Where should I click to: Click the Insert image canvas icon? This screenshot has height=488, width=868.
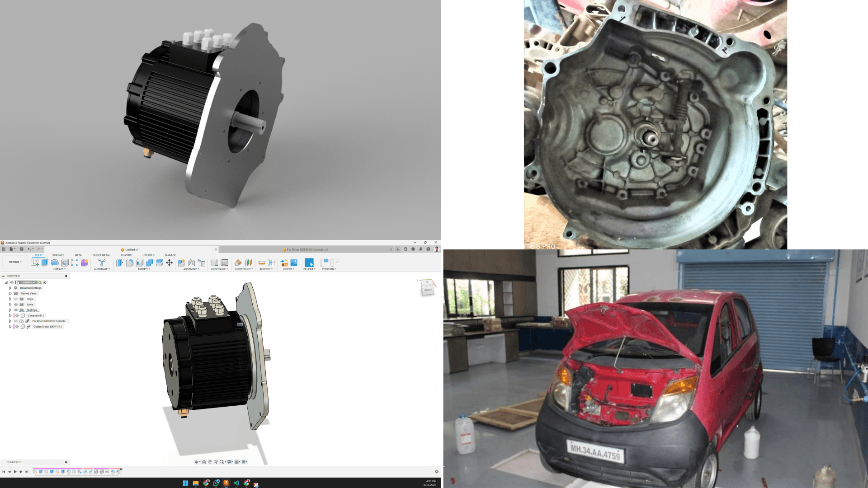(294, 263)
